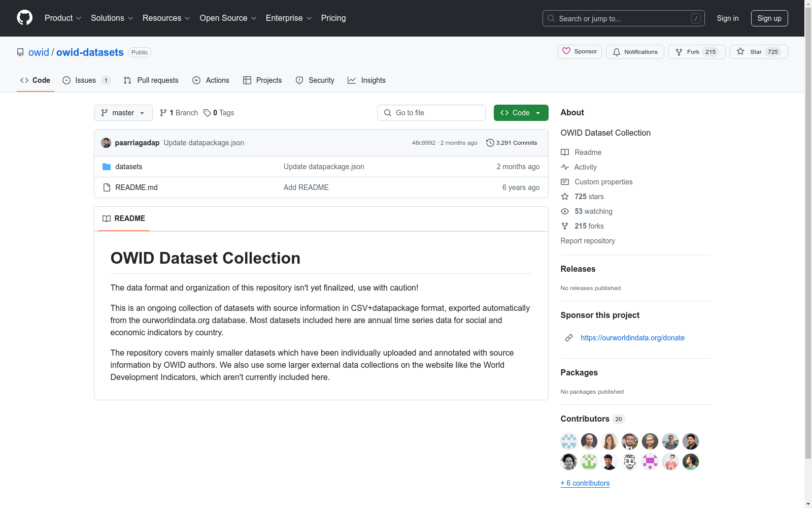Click paarriagadap's commit author avatar
This screenshot has width=812, height=508.
click(x=106, y=143)
